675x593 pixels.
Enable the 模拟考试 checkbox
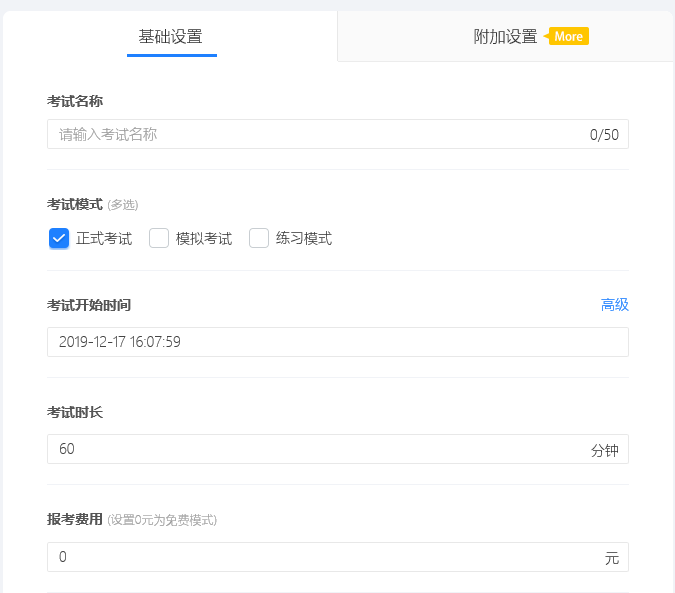click(159, 238)
